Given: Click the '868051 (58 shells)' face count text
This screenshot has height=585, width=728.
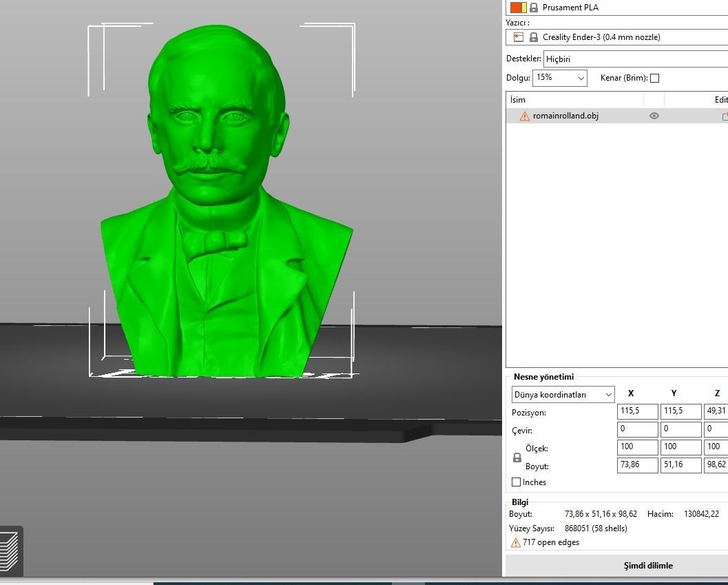Looking at the screenshot, I should (596, 528).
